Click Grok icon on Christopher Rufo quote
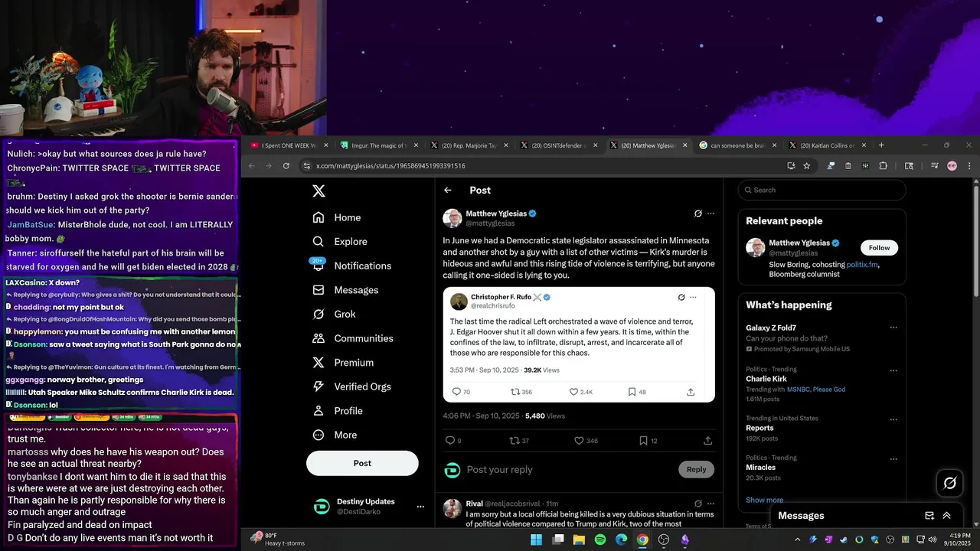This screenshot has width=980, height=551. tap(681, 297)
